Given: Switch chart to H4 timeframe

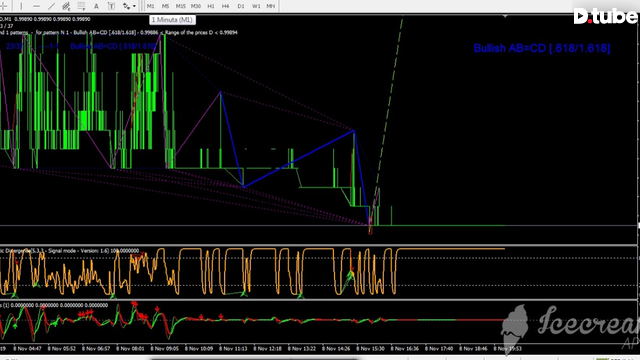Looking at the screenshot, I should pyautogui.click(x=225, y=6).
